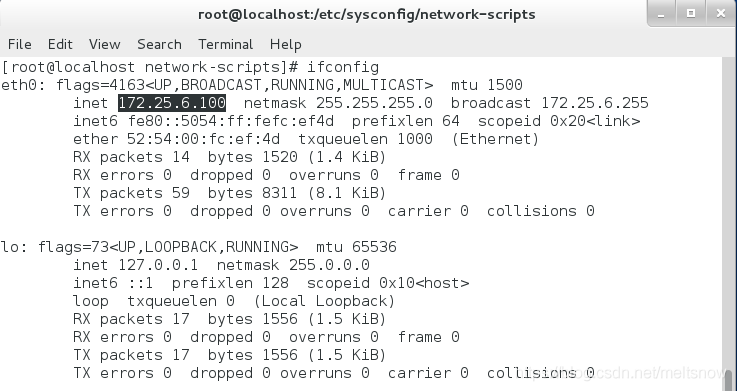737x391 pixels.
Task: Click the ifconfig command text
Action: [343, 67]
